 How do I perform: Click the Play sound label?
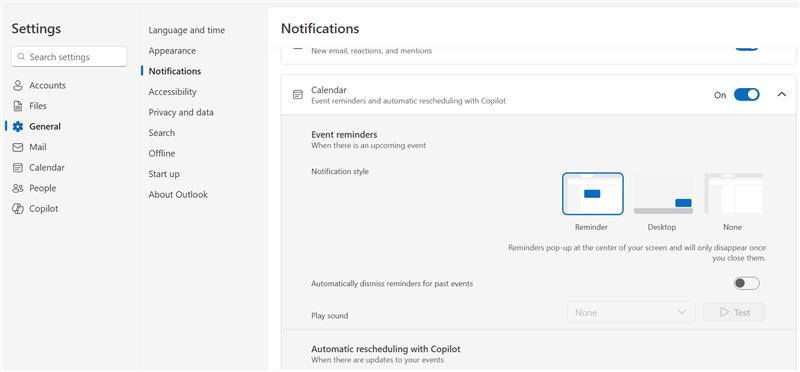(x=330, y=316)
